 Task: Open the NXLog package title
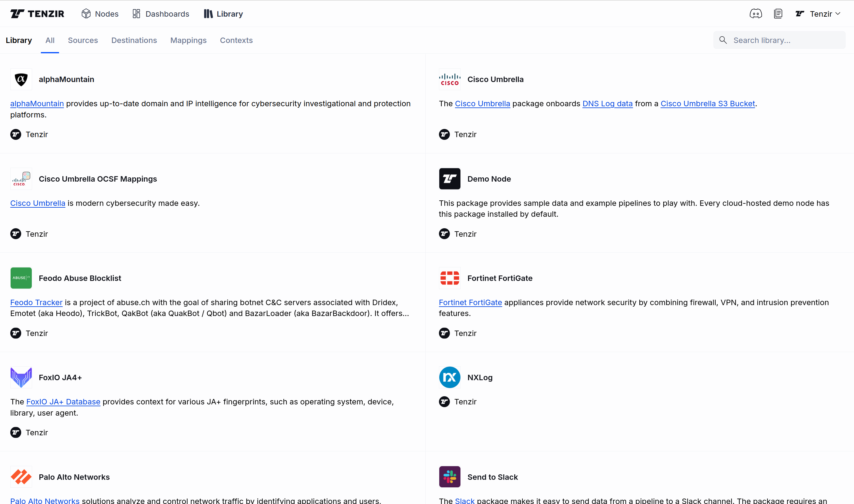coord(480,377)
